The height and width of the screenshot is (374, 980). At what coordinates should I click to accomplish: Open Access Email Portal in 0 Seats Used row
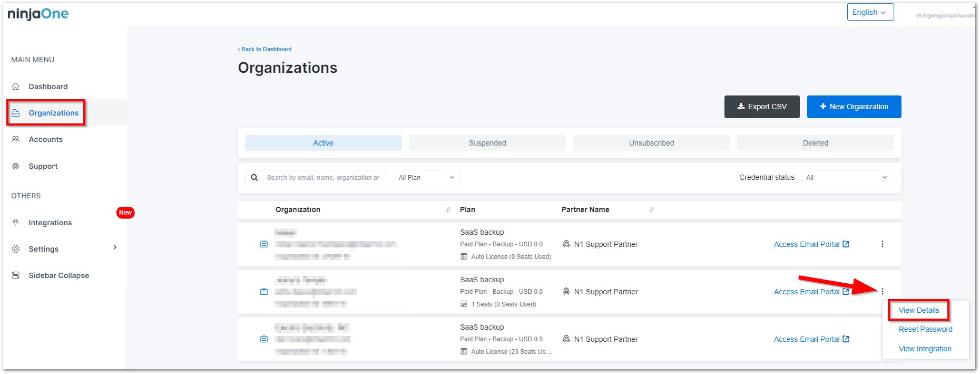(x=811, y=244)
